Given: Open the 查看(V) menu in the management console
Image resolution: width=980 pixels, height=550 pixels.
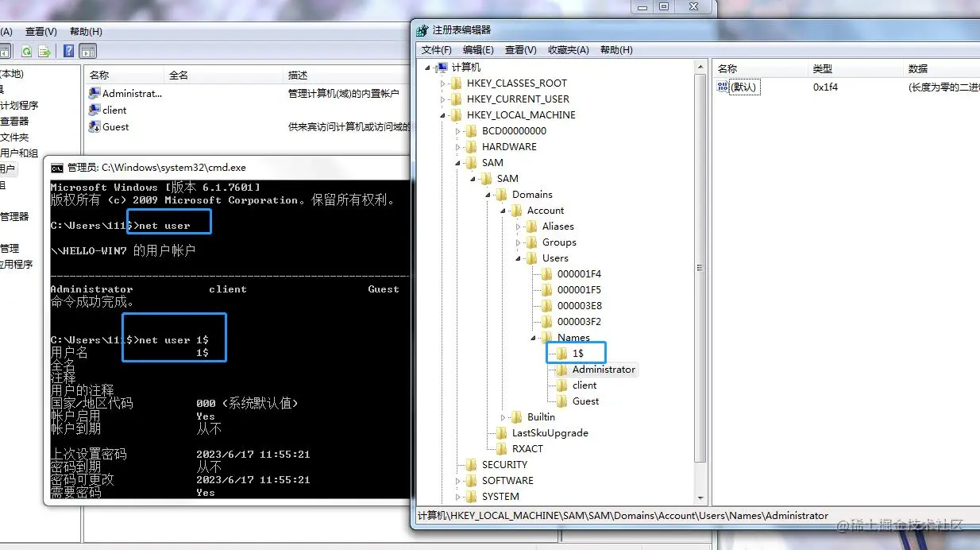Looking at the screenshot, I should tap(41, 32).
